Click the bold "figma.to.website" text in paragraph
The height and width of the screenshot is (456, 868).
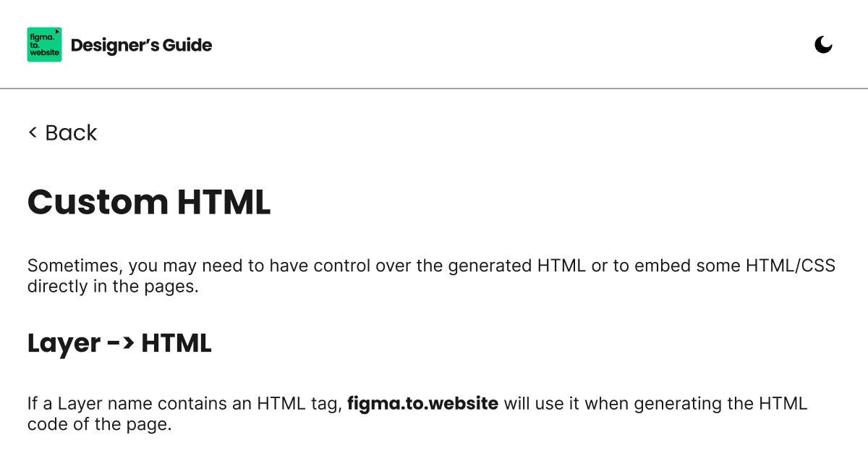pyautogui.click(x=422, y=403)
